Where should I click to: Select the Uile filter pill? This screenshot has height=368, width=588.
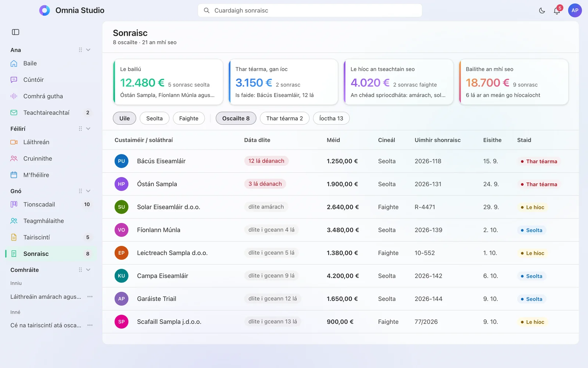tap(125, 118)
